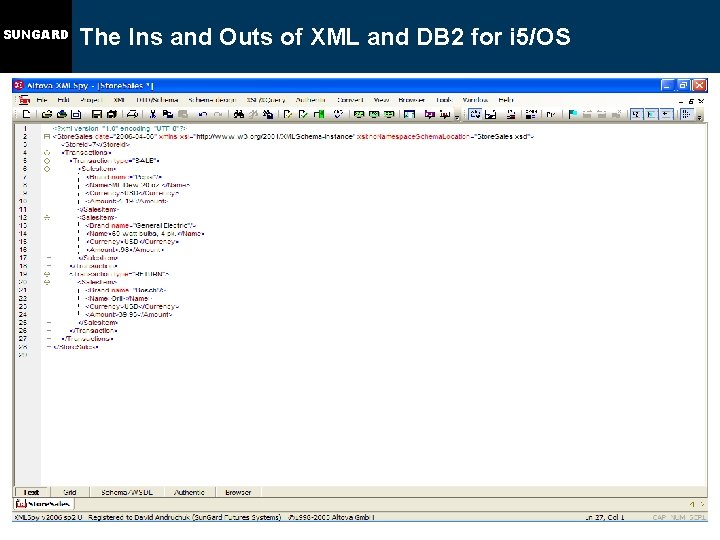Image resolution: width=720 pixels, height=540 pixels.
Task: Click the Redo arrow icon
Action: (x=218, y=114)
